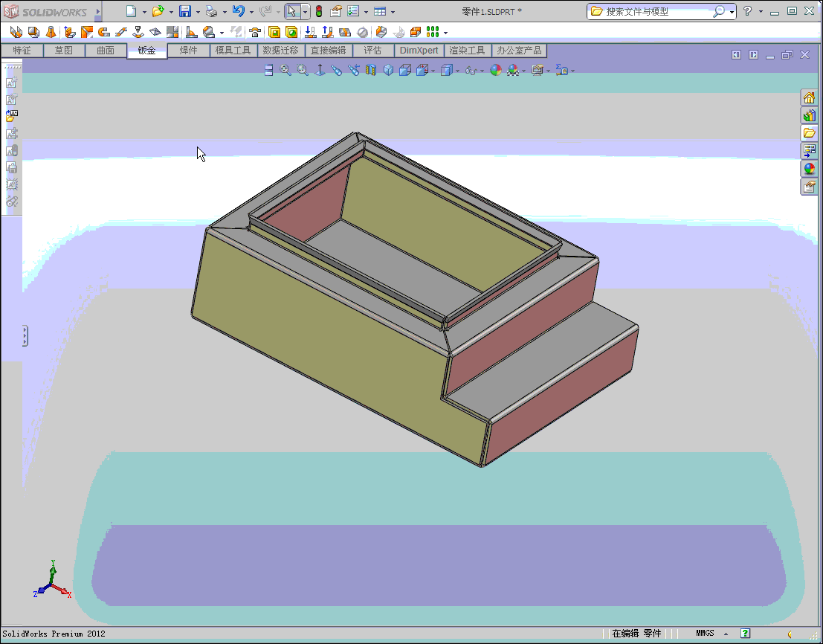Click the Simple Hole tool icon
This screenshot has height=644, width=823.
[x=291, y=33]
